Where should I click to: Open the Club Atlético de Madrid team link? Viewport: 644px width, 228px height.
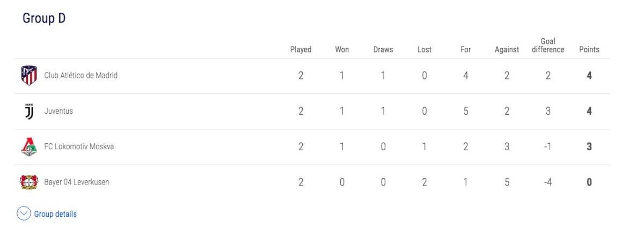click(x=80, y=76)
